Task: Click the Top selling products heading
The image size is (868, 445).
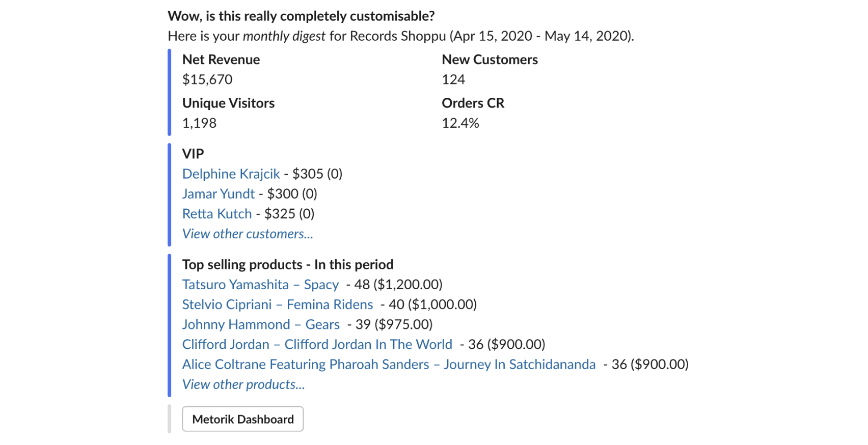Action: 288,265
